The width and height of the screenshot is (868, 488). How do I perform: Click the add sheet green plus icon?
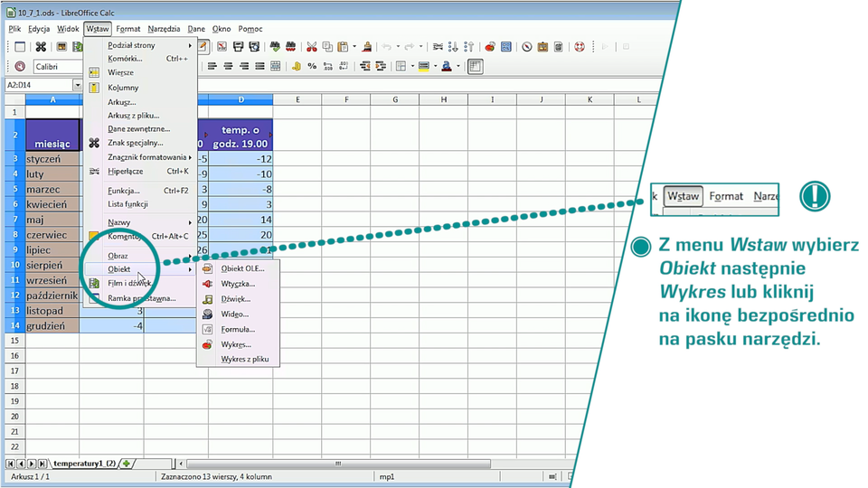point(127,464)
